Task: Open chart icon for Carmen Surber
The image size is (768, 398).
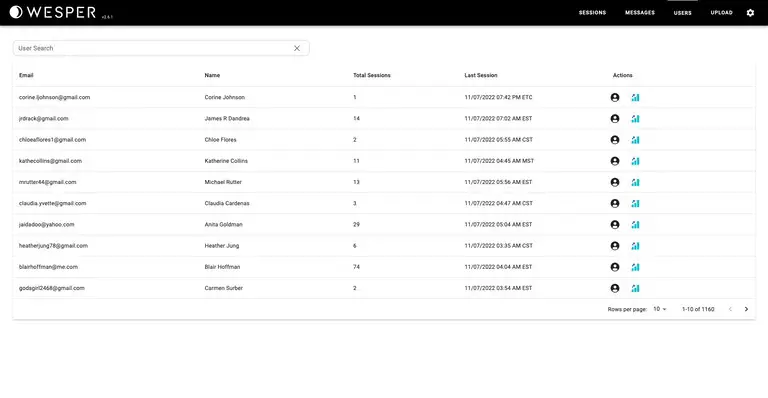Action: click(x=635, y=288)
